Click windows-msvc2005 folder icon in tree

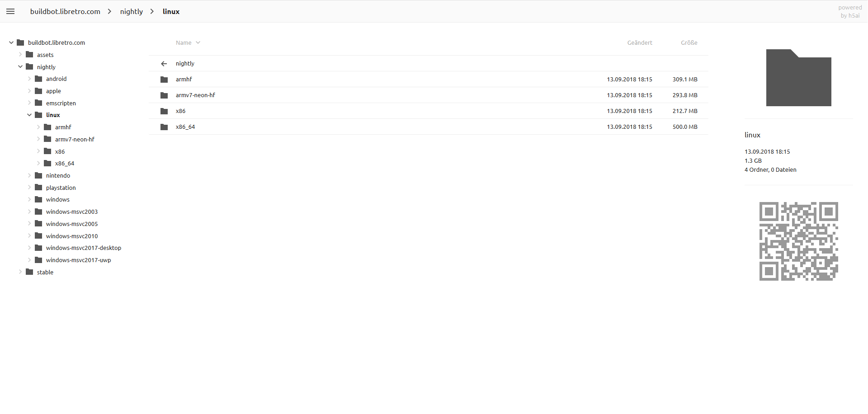pos(38,223)
